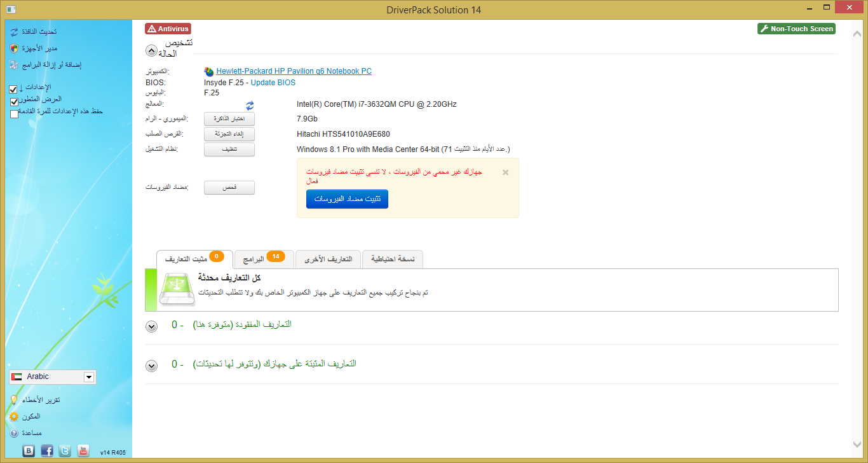
Task: Click the مساعدة help link
Action: point(32,433)
